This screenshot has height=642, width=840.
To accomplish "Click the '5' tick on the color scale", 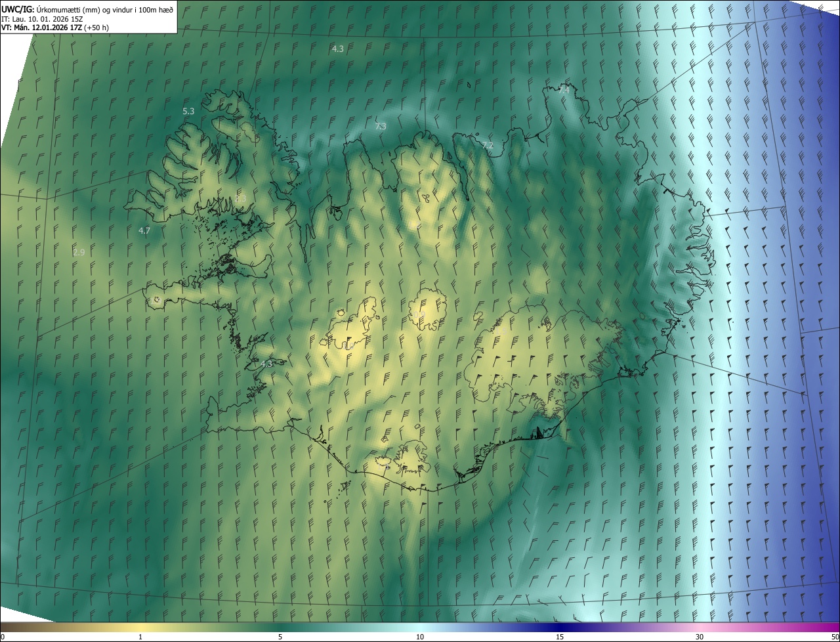I will pyautogui.click(x=280, y=637).
